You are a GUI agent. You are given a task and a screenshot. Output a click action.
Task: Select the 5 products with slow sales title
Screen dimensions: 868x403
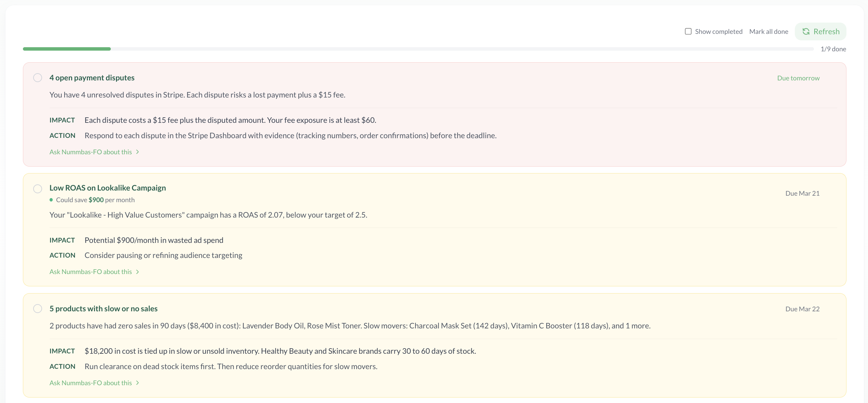pyautogui.click(x=103, y=309)
